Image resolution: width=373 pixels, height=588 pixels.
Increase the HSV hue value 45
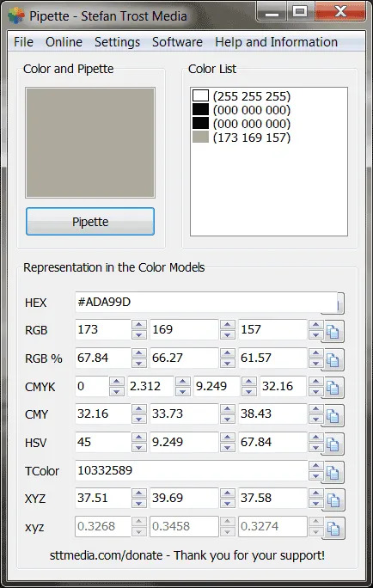tap(139, 438)
